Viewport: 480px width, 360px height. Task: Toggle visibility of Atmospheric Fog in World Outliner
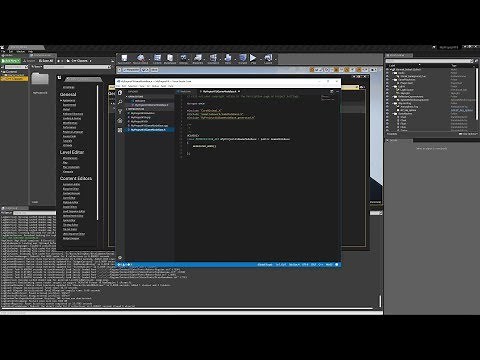click(x=387, y=107)
